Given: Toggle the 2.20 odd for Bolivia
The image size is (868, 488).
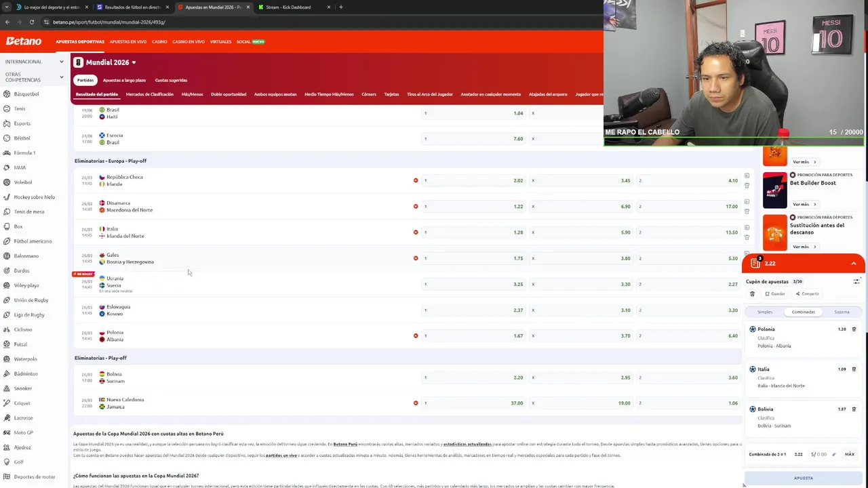Looking at the screenshot, I should pyautogui.click(x=474, y=378).
